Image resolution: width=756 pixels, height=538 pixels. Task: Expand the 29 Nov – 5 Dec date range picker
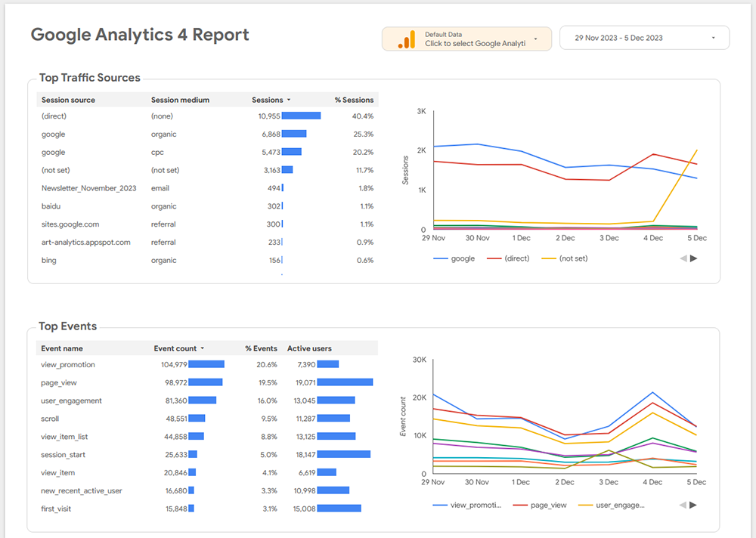tap(644, 38)
